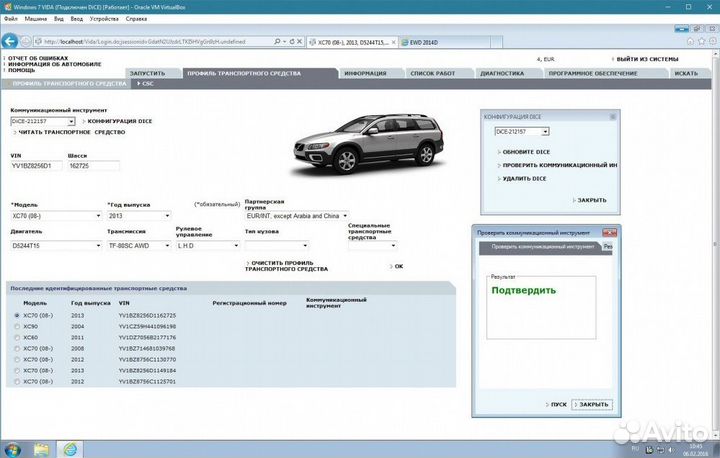Click the VIN input field
720x458 pixels.
click(x=36, y=166)
